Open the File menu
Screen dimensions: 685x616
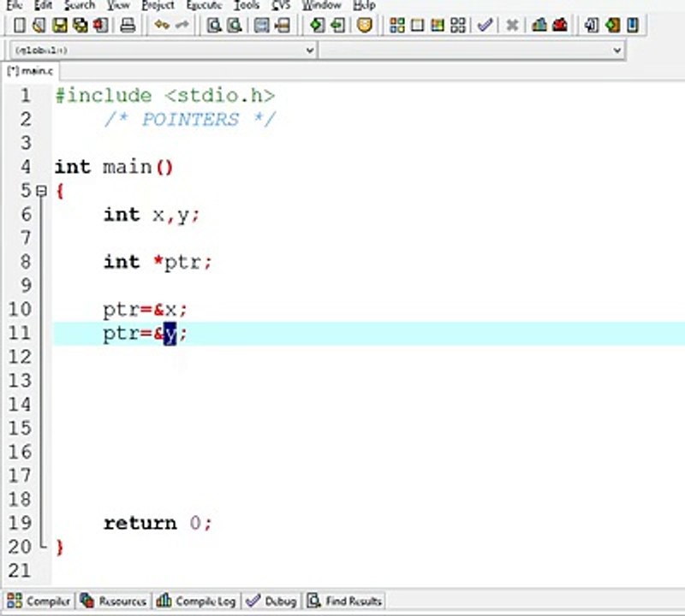15,5
